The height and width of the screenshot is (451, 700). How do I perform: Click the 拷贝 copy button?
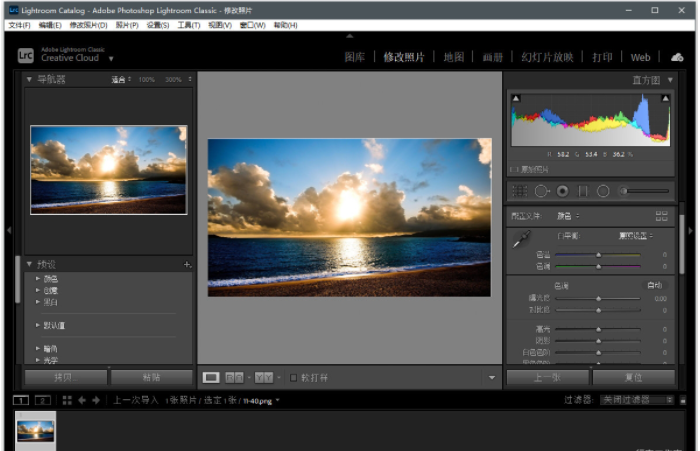(63, 377)
